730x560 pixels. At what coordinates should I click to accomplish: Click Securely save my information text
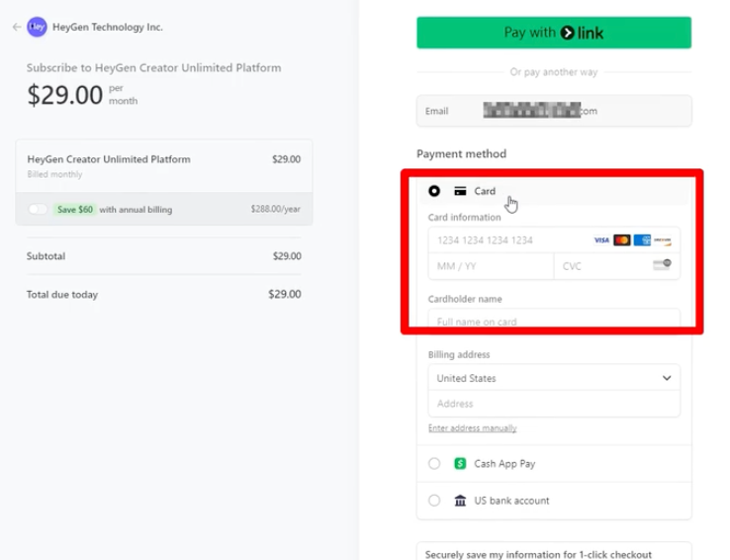[x=538, y=554]
